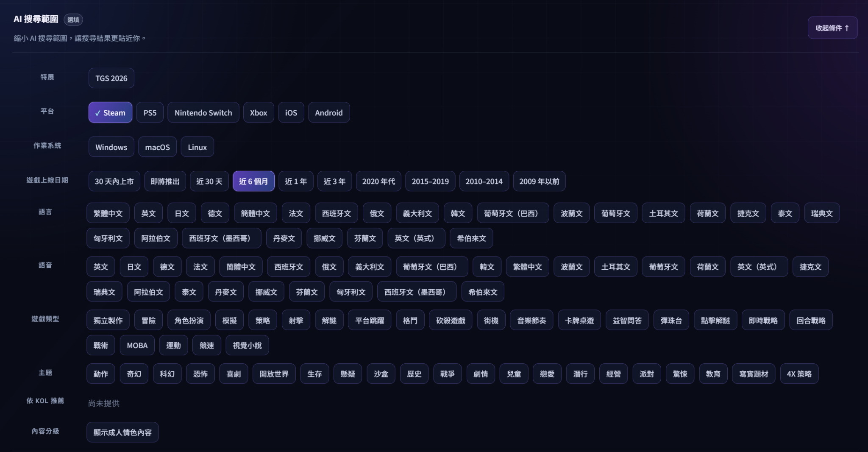Select the 動作 theme chip
This screenshot has height=452, width=868.
click(x=101, y=374)
